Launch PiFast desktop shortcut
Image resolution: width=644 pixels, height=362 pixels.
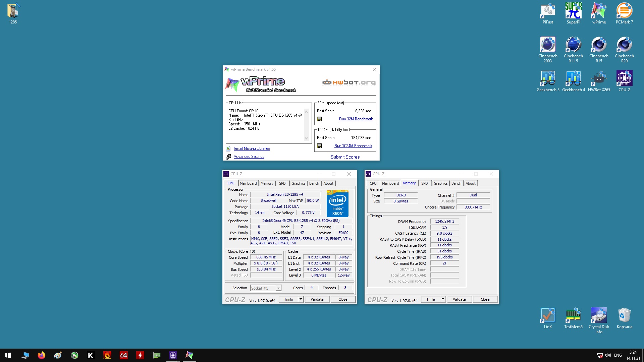(548, 13)
